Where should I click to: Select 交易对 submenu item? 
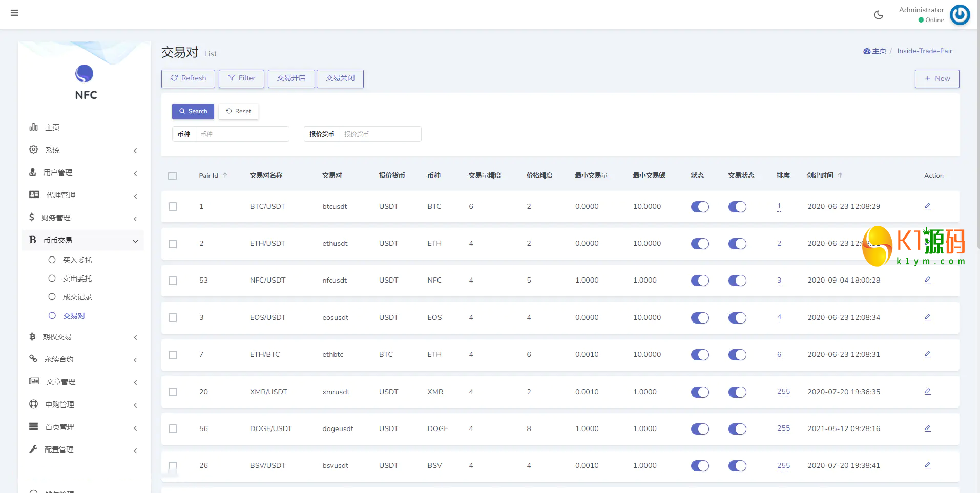74,316
